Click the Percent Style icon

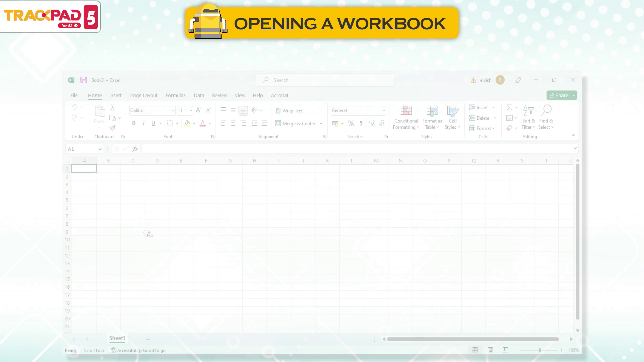pos(351,124)
